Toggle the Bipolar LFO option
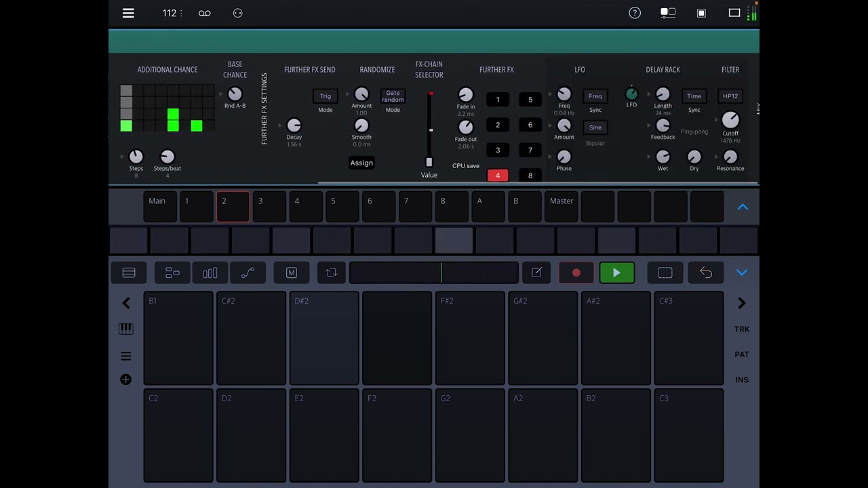 [x=595, y=144]
